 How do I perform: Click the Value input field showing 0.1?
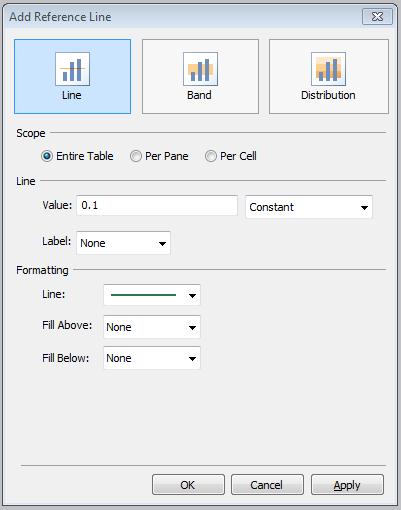[157, 205]
